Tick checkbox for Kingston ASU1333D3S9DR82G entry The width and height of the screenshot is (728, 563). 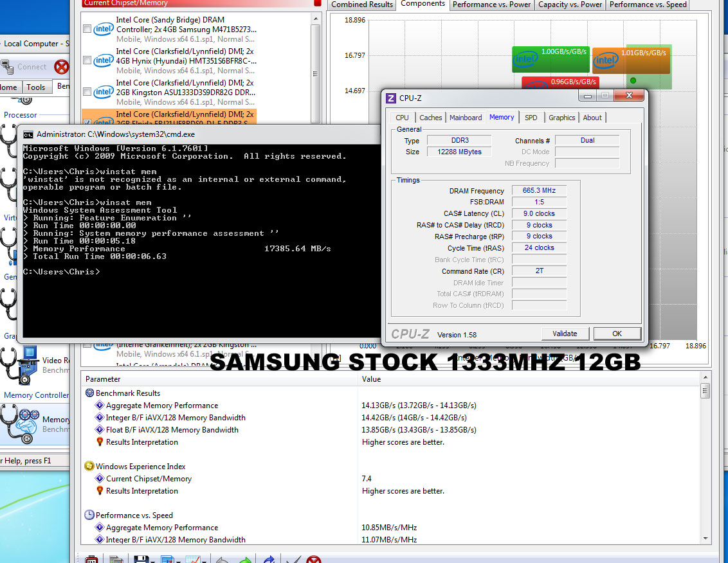(x=87, y=92)
